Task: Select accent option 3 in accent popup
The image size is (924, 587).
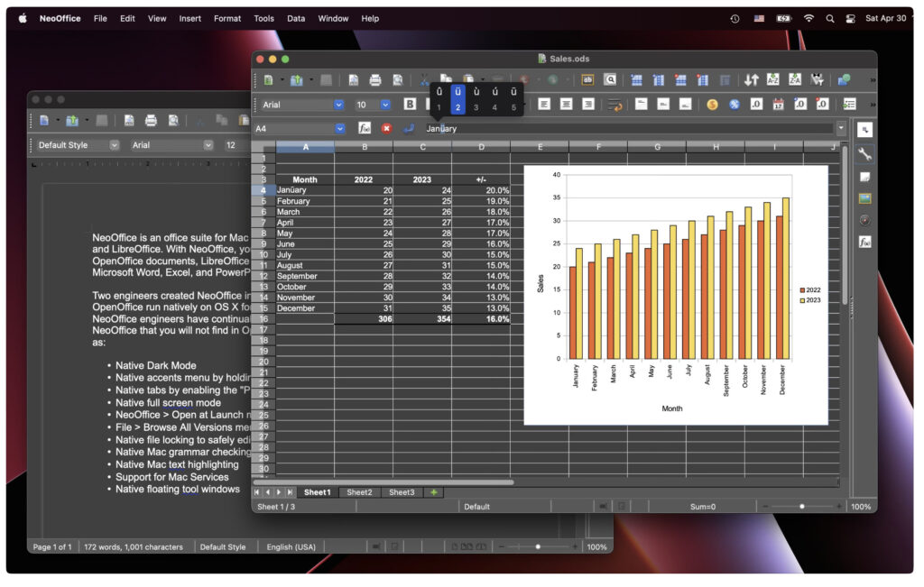Action: (476, 107)
